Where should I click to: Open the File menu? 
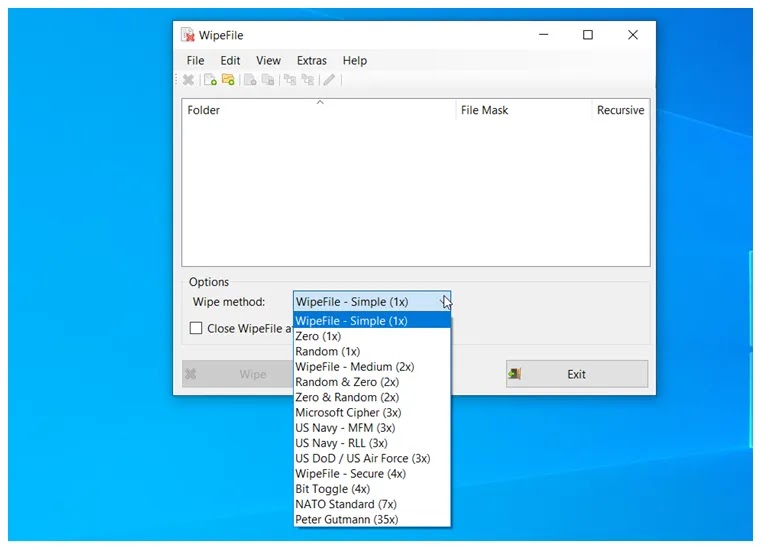195,61
